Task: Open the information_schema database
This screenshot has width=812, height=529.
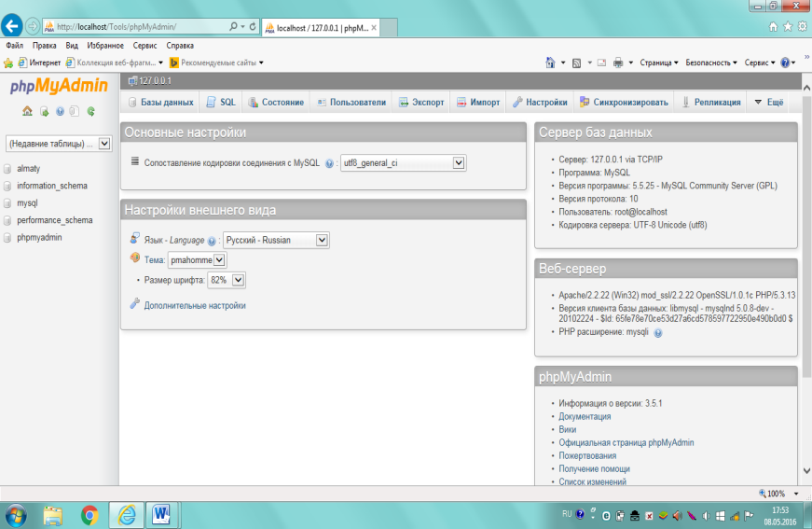Action: click(x=52, y=186)
